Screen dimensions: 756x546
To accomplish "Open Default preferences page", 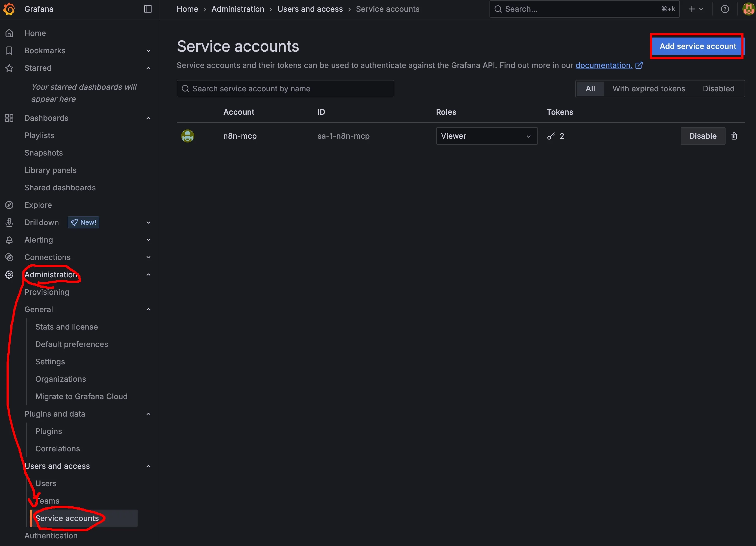I will 72,344.
